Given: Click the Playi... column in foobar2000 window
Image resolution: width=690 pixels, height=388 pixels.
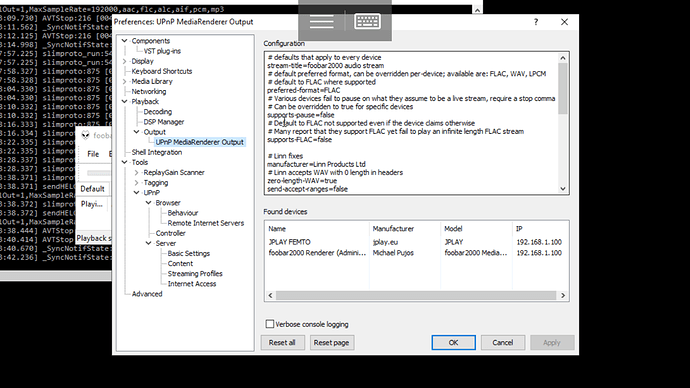Looking at the screenshot, I should point(92,204).
